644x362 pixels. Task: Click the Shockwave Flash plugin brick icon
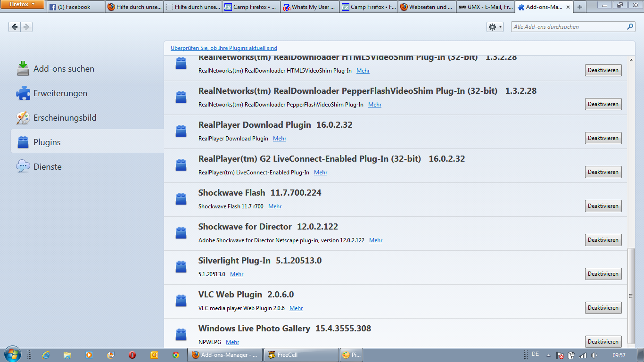coord(181,199)
